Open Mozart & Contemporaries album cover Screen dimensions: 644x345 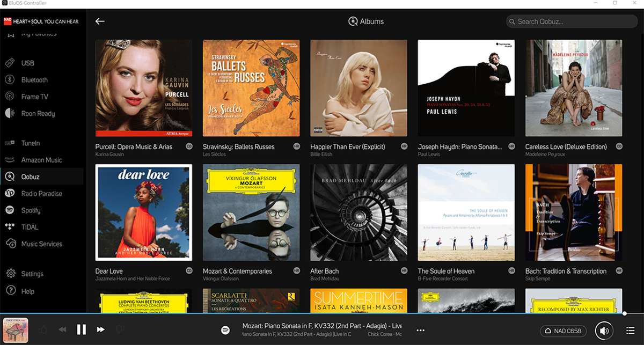click(251, 212)
